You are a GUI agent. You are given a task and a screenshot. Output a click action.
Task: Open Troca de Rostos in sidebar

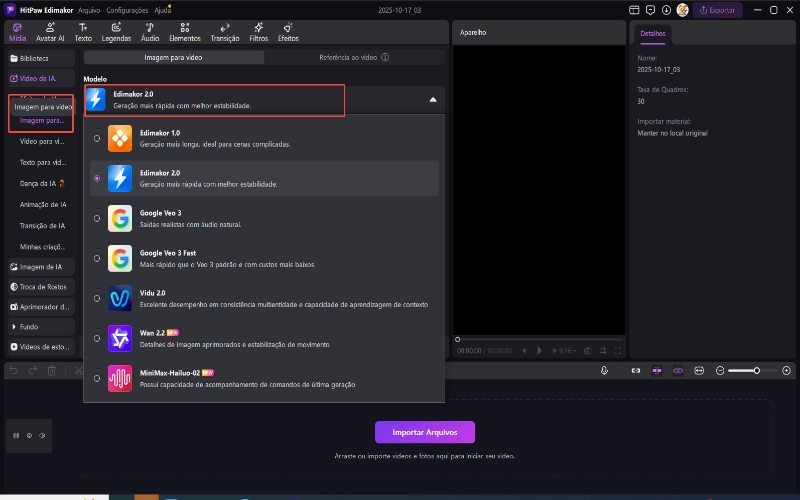(41, 287)
